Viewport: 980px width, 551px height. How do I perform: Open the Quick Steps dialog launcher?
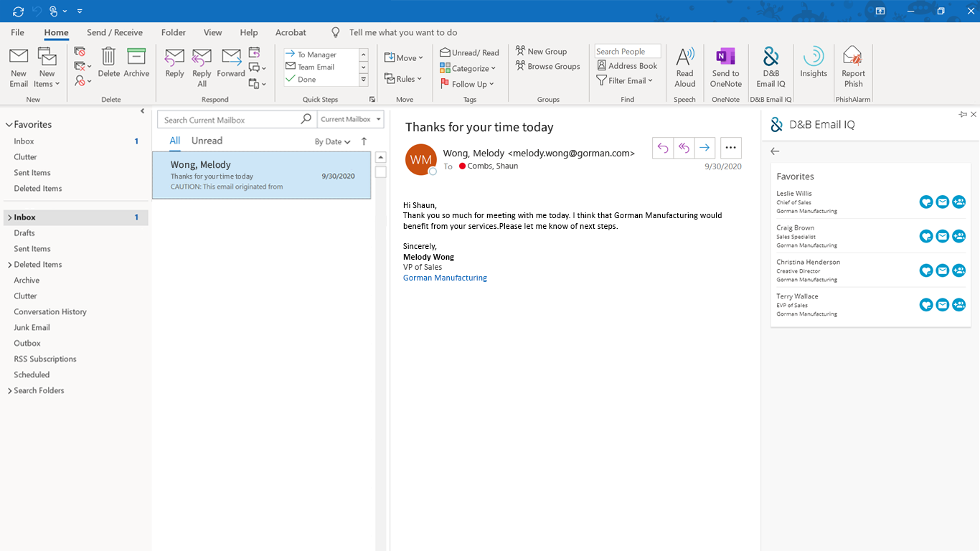(x=372, y=100)
